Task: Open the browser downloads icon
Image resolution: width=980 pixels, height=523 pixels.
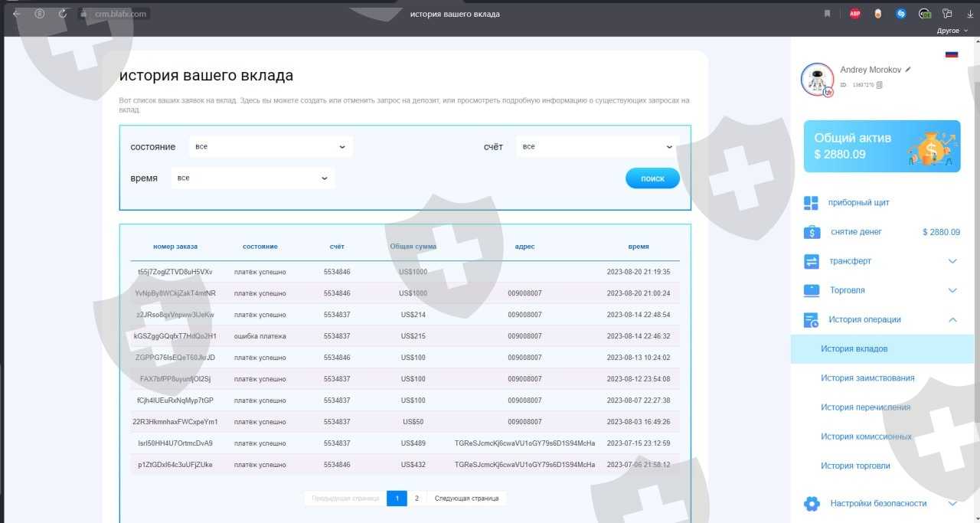Action: [x=970, y=14]
